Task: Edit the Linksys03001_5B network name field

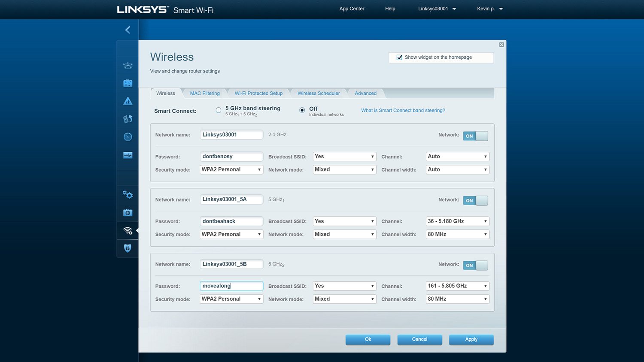Action: point(231,264)
